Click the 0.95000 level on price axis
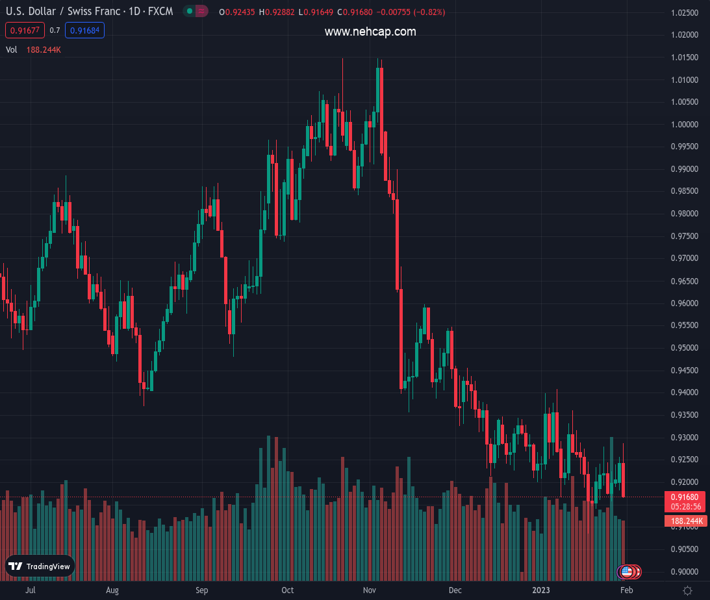Image resolution: width=710 pixels, height=600 pixels. (x=684, y=348)
